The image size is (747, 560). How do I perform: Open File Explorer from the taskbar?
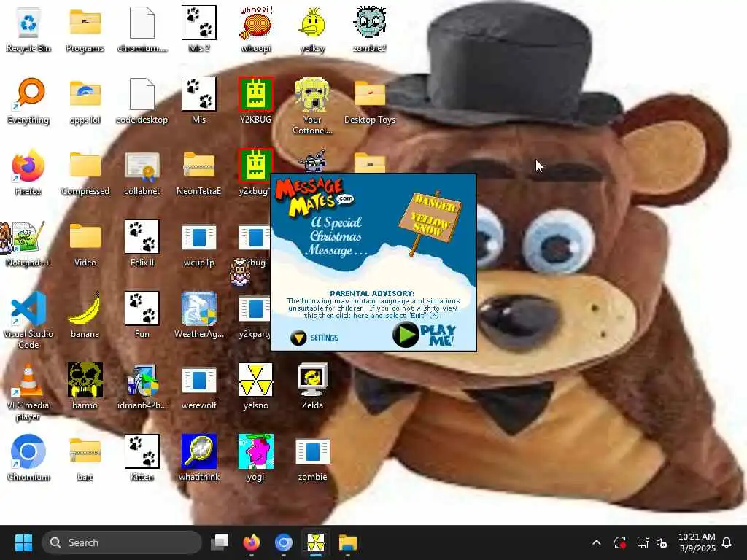[348, 542]
